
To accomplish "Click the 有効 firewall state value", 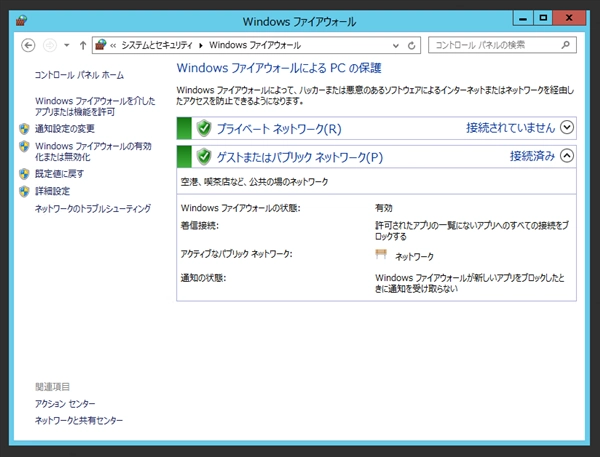I will tap(384, 208).
